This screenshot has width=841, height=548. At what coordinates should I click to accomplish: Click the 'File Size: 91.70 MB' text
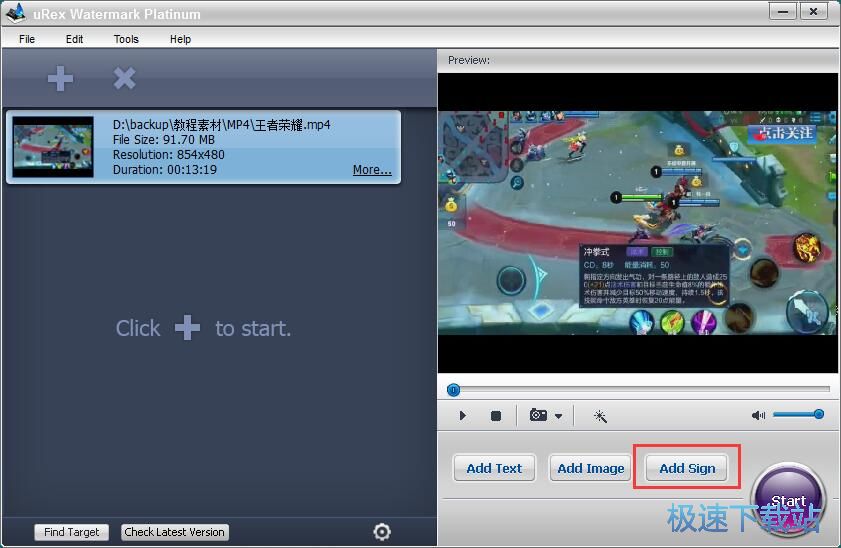[164, 140]
